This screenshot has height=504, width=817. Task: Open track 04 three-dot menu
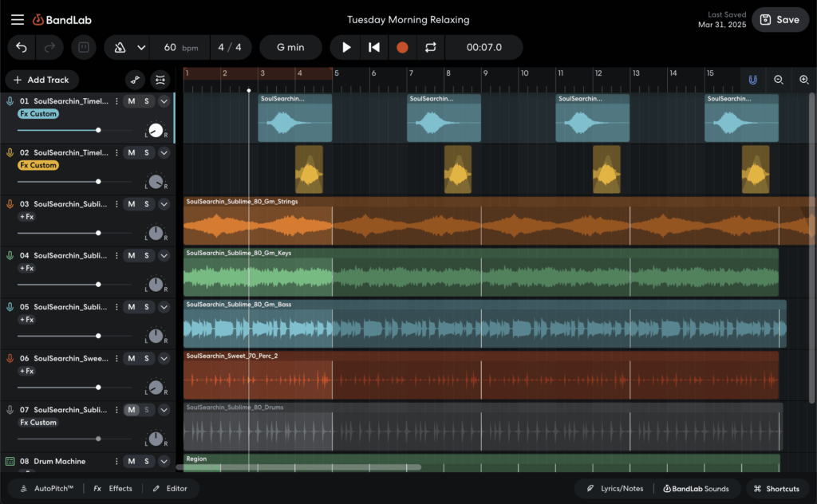click(x=116, y=256)
